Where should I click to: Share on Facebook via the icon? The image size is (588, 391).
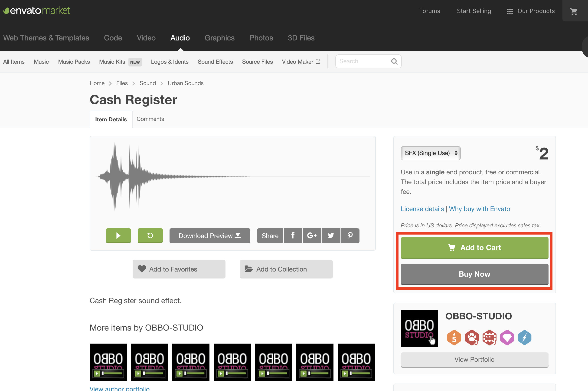click(293, 235)
